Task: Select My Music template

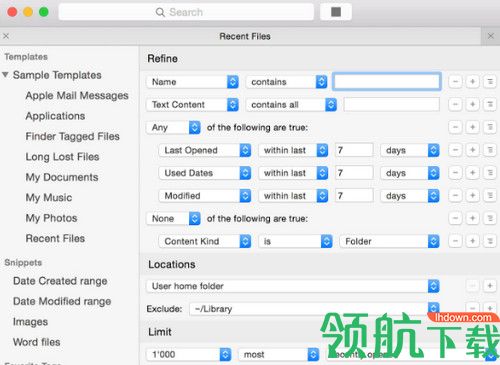Action: tap(49, 198)
